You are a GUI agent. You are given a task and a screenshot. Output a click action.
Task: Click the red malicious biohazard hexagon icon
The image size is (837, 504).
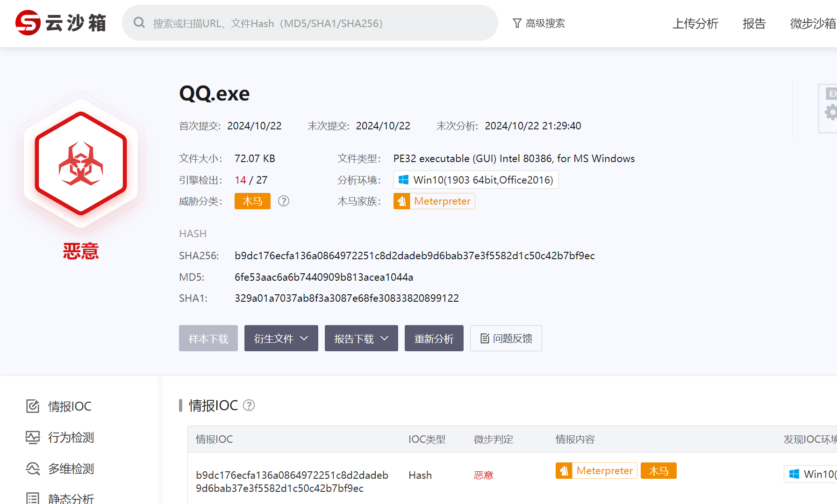[x=81, y=163]
